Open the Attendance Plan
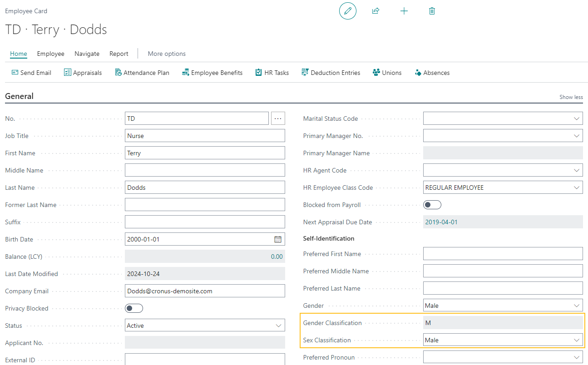The height and width of the screenshot is (365, 588). (142, 72)
